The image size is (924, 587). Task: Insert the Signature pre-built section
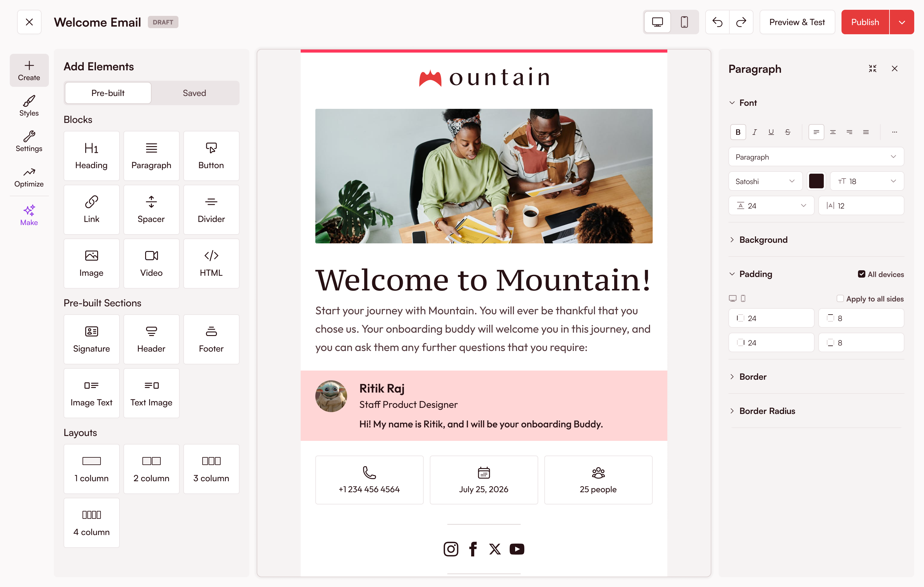click(x=91, y=339)
